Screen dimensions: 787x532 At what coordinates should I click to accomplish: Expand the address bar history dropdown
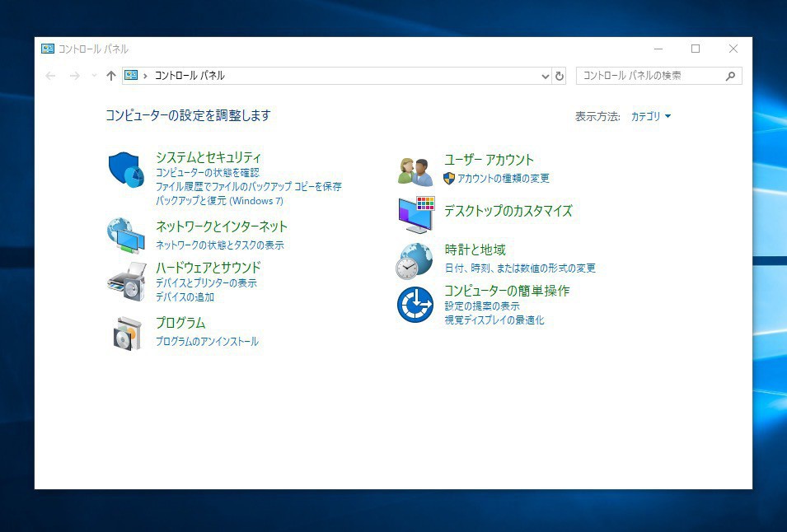point(545,76)
